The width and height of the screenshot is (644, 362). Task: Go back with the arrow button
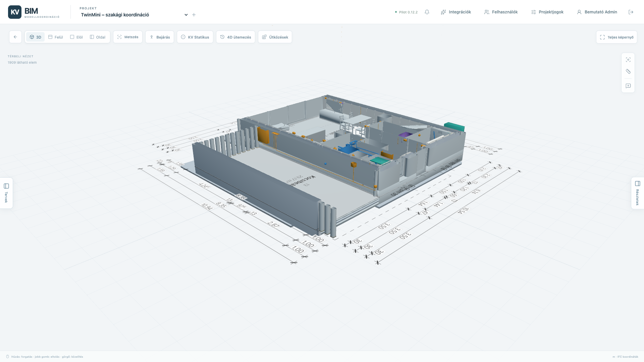point(15,37)
